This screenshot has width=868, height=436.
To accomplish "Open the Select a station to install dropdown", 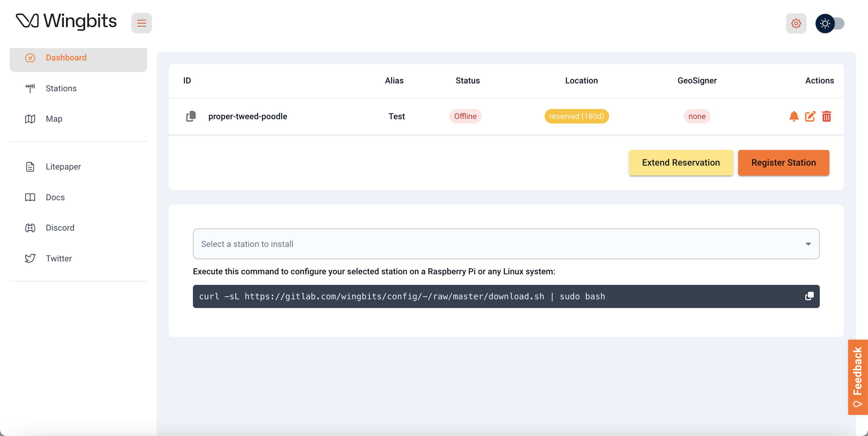I will click(505, 244).
